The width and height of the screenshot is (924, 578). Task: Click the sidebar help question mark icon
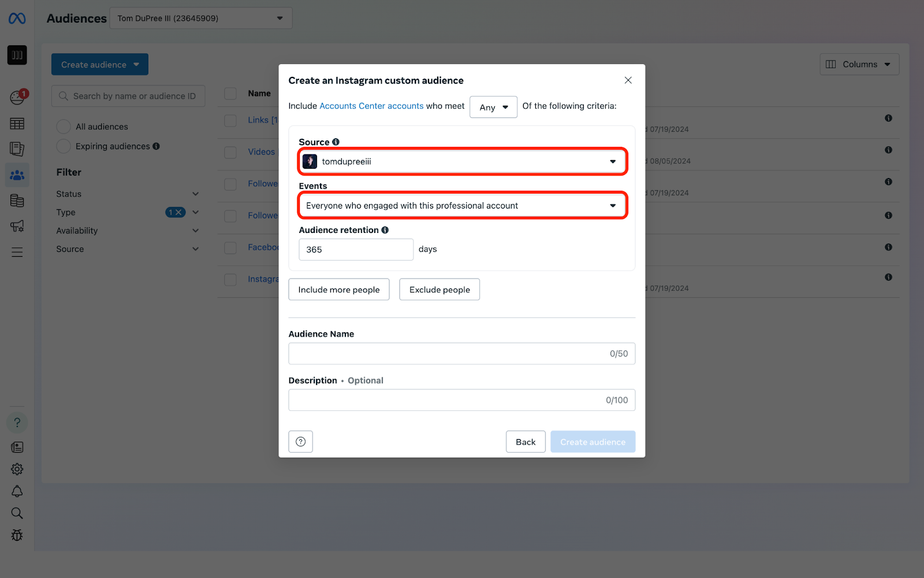[17, 423]
